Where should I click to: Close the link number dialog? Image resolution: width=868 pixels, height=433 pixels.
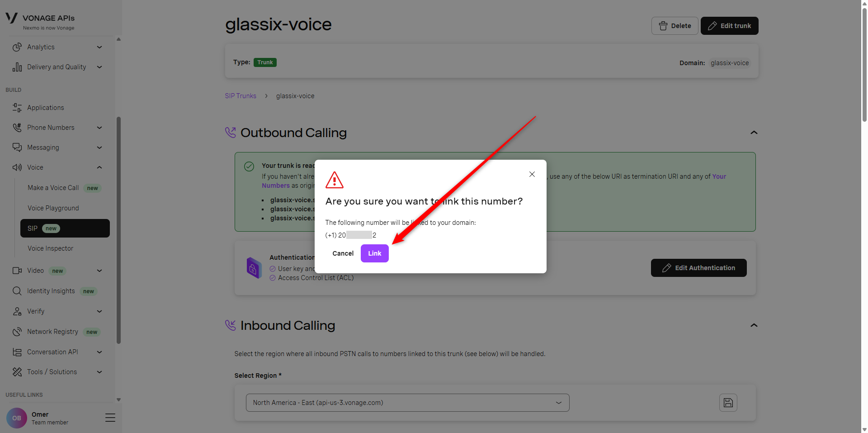click(532, 174)
